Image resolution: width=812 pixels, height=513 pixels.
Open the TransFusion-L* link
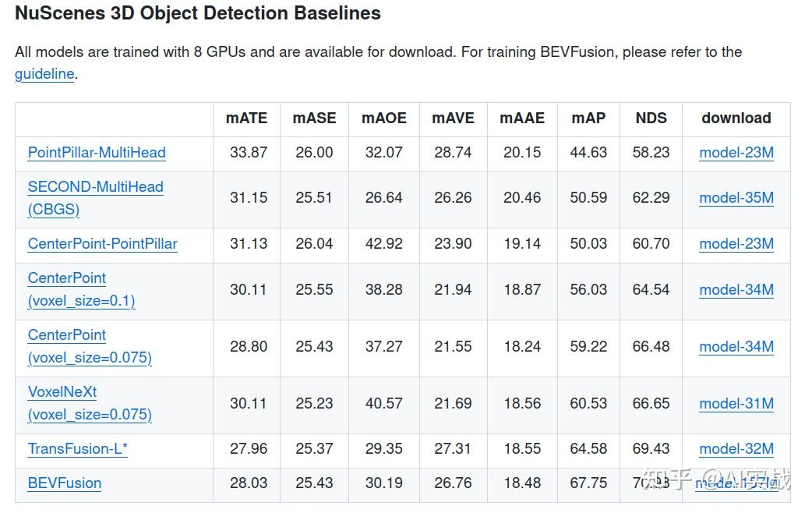point(78,449)
